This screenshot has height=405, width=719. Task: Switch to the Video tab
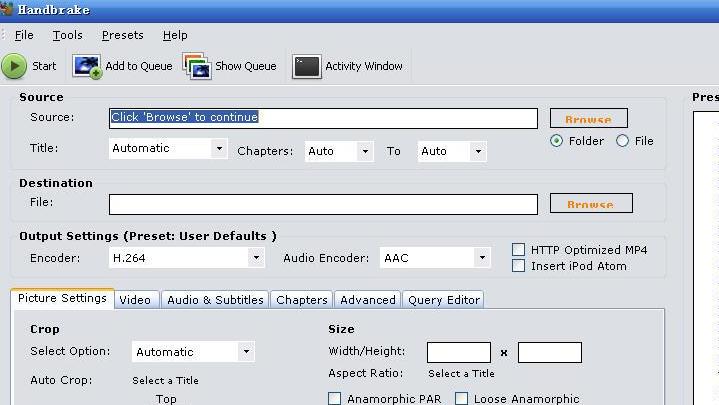[x=135, y=300]
